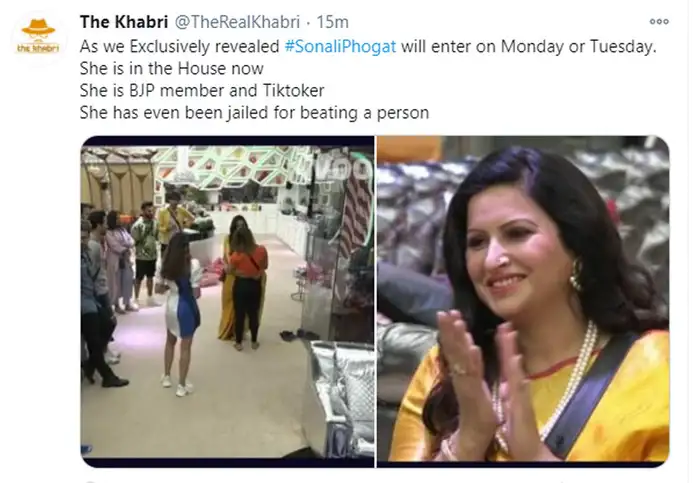Click the shoes on floor in left photo
The image size is (700, 483).
coord(299,334)
